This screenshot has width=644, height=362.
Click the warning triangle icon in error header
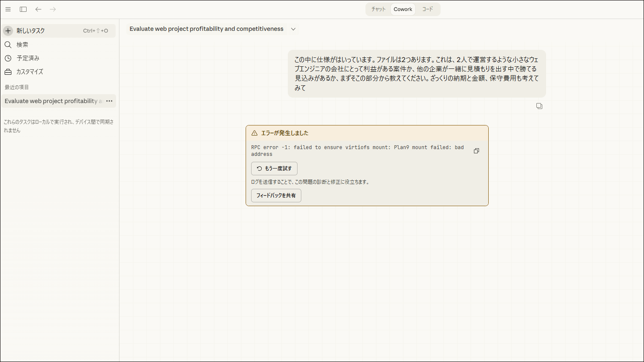tap(254, 133)
